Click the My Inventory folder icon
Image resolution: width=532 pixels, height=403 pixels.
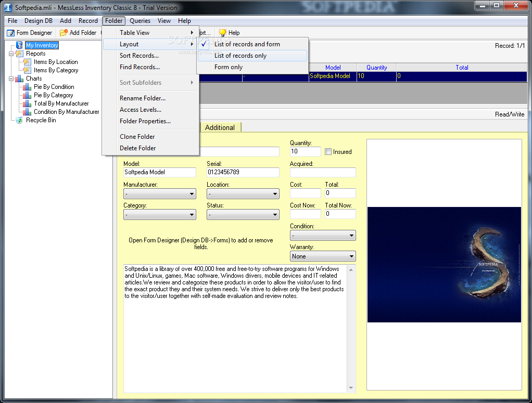click(19, 45)
